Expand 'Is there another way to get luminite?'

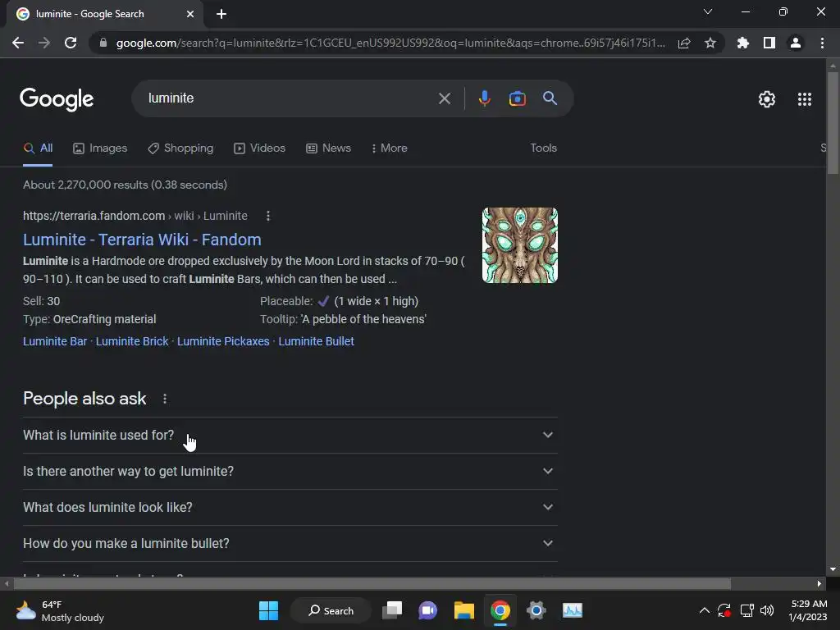click(290, 472)
